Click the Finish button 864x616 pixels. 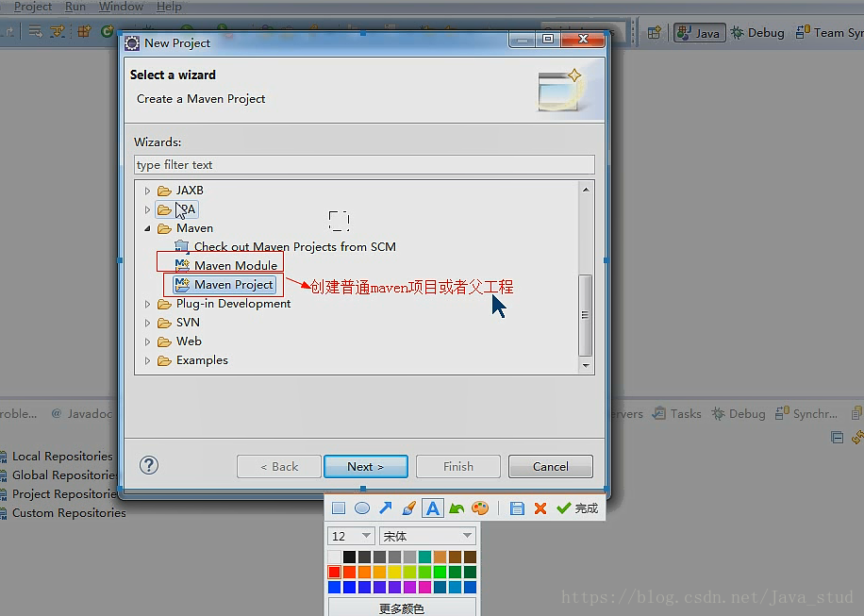(458, 467)
